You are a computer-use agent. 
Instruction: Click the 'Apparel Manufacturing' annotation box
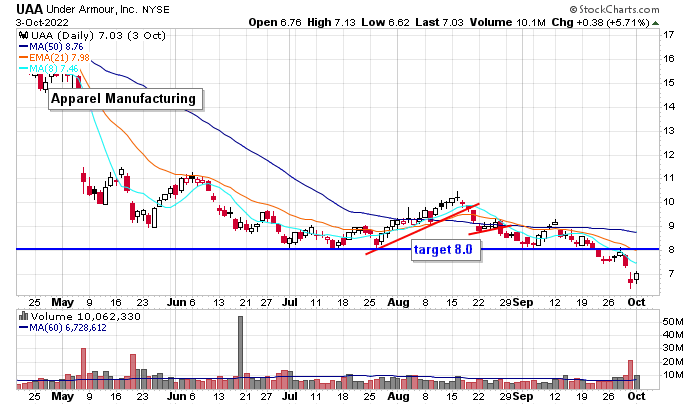click(125, 99)
